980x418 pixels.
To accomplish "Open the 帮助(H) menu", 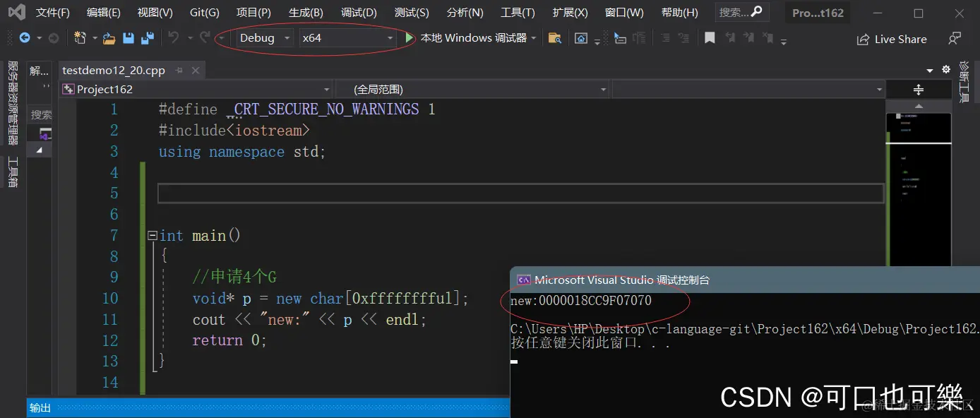I will pos(679,12).
